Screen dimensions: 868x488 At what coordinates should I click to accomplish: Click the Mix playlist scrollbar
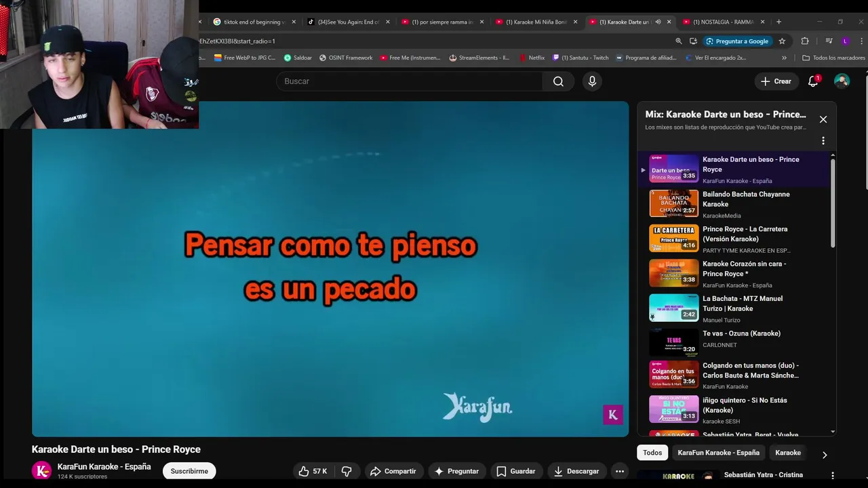pos(833,203)
